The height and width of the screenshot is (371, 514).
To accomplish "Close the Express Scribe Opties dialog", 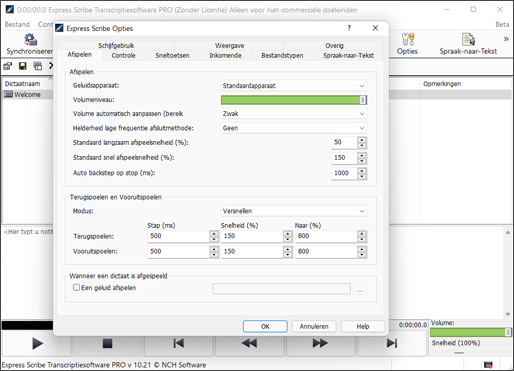I will click(x=375, y=28).
